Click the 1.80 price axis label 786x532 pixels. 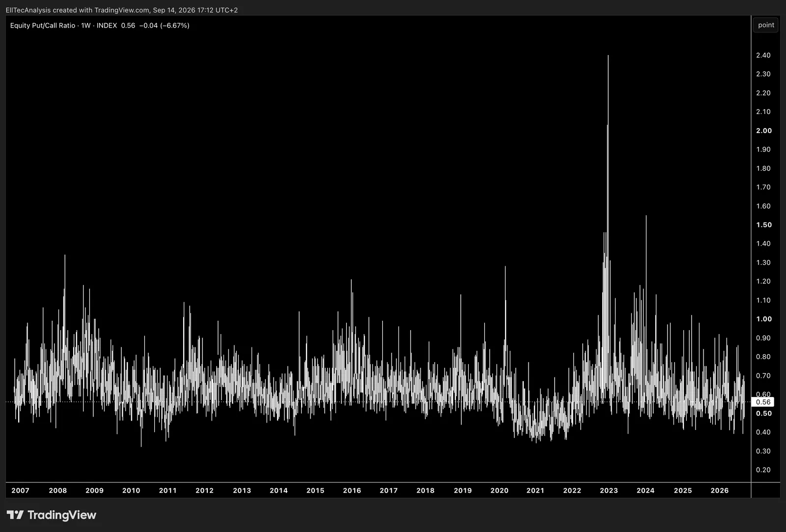coord(763,168)
